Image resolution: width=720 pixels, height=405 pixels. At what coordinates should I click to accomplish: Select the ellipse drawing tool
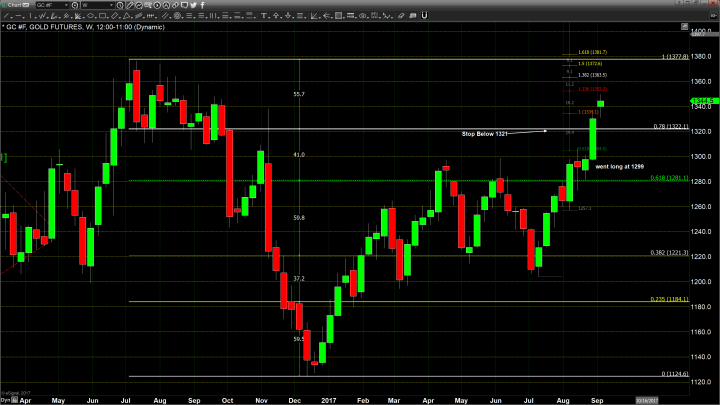point(91,16)
